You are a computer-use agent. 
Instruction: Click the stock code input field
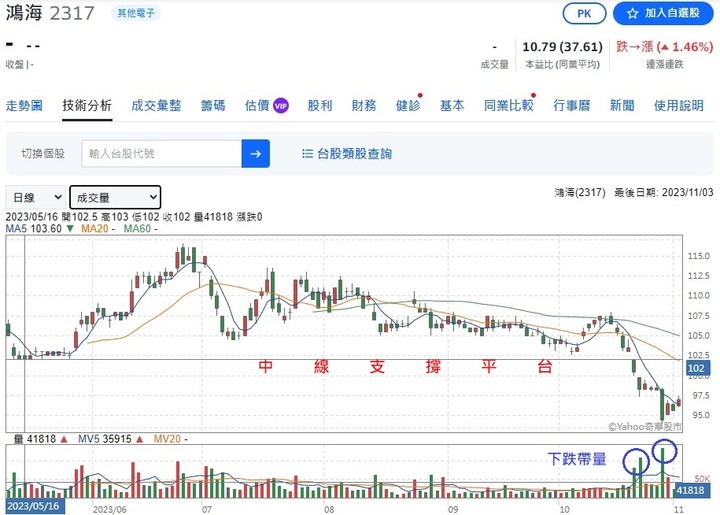click(161, 153)
